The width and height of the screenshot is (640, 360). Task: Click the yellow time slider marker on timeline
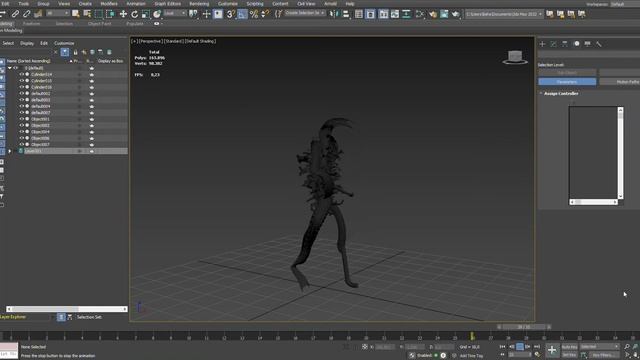472,336
